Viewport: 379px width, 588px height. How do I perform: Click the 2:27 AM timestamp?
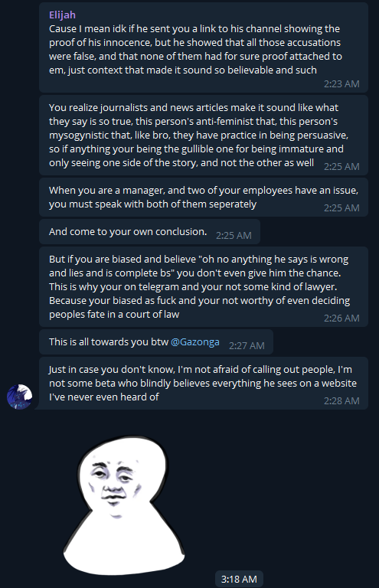point(247,346)
